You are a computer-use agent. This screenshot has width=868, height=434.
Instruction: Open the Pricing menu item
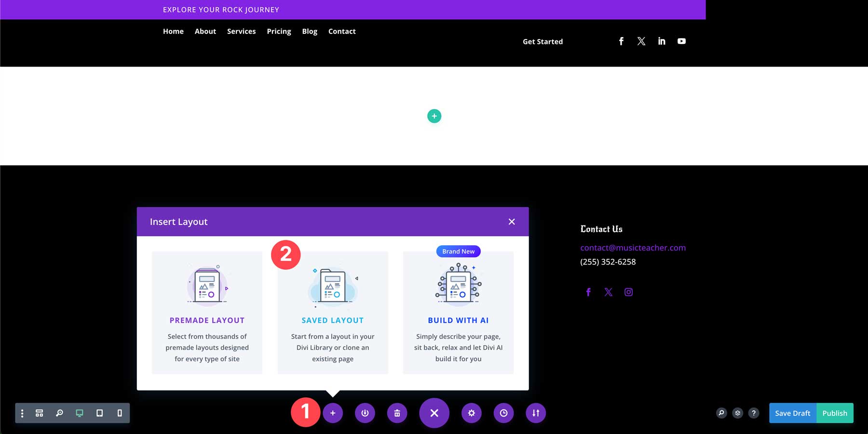tap(279, 31)
